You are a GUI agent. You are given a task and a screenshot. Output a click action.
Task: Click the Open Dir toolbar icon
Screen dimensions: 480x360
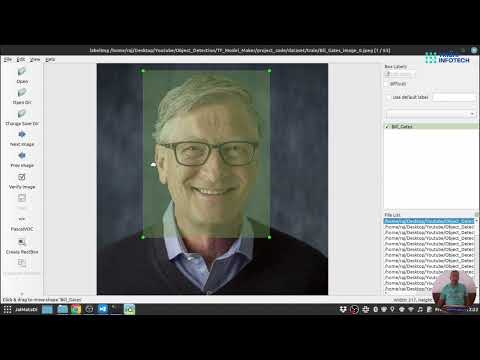click(x=22, y=93)
